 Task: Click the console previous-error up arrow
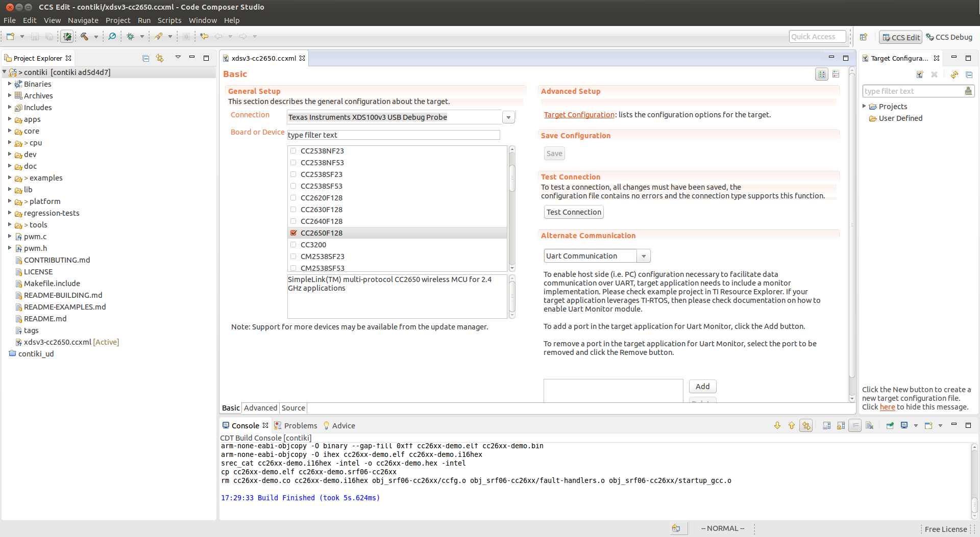[x=792, y=426]
